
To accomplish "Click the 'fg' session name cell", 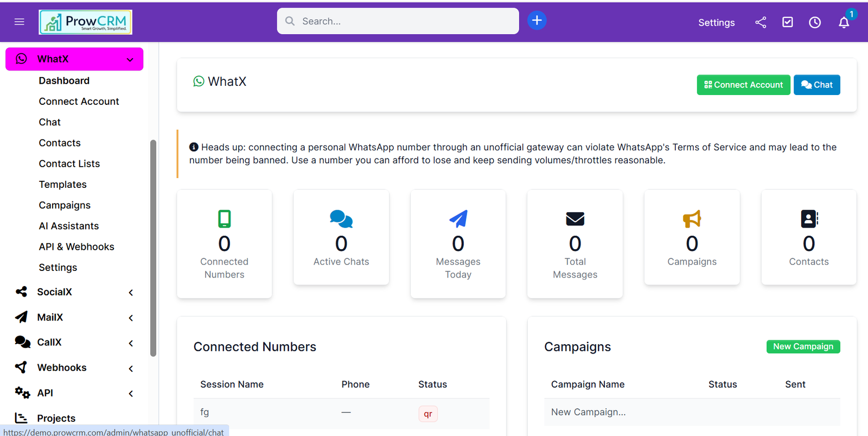I will pyautogui.click(x=205, y=412).
